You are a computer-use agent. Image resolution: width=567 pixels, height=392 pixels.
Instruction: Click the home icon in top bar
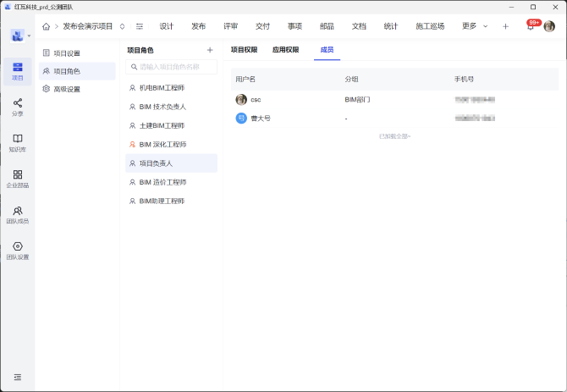(x=47, y=26)
